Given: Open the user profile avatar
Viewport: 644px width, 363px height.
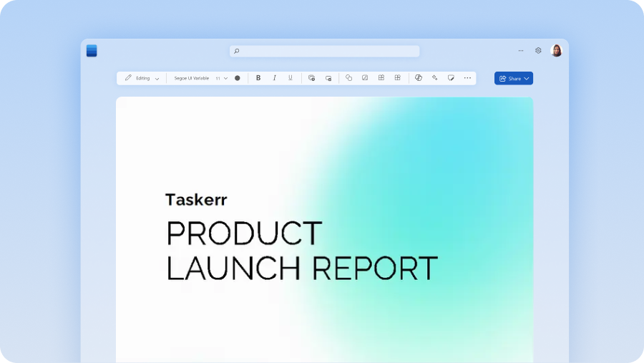Looking at the screenshot, I should [556, 51].
